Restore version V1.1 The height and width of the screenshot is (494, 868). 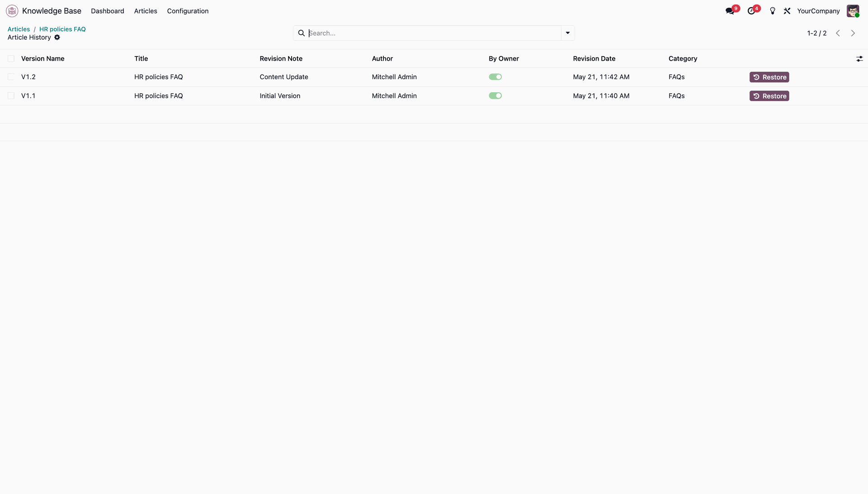[x=769, y=96]
